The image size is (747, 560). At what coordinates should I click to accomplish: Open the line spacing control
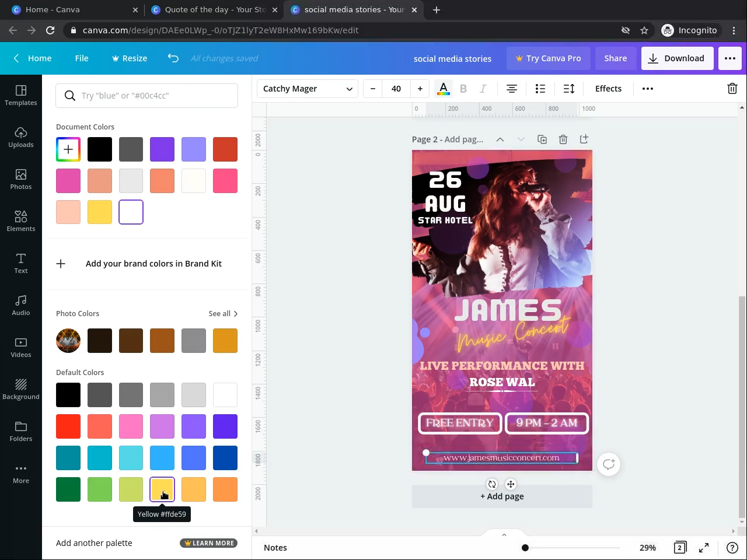click(x=569, y=89)
